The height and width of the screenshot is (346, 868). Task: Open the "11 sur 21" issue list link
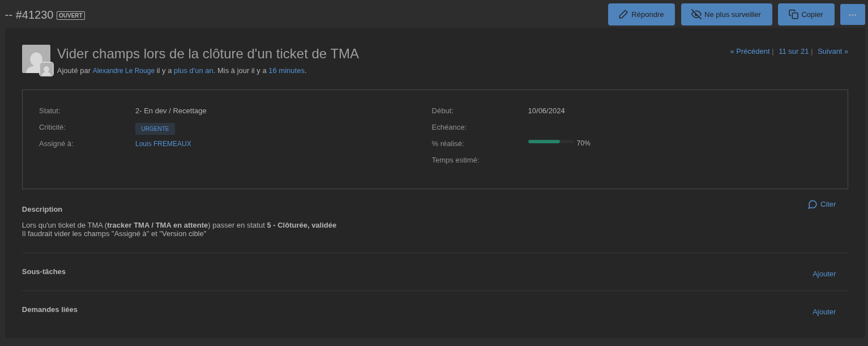coord(793,52)
